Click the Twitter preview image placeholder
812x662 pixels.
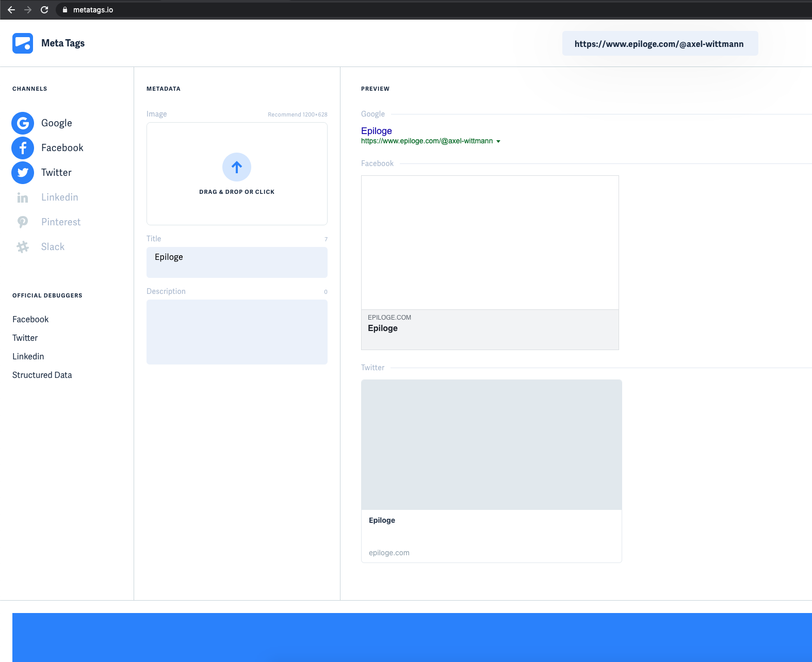492,445
